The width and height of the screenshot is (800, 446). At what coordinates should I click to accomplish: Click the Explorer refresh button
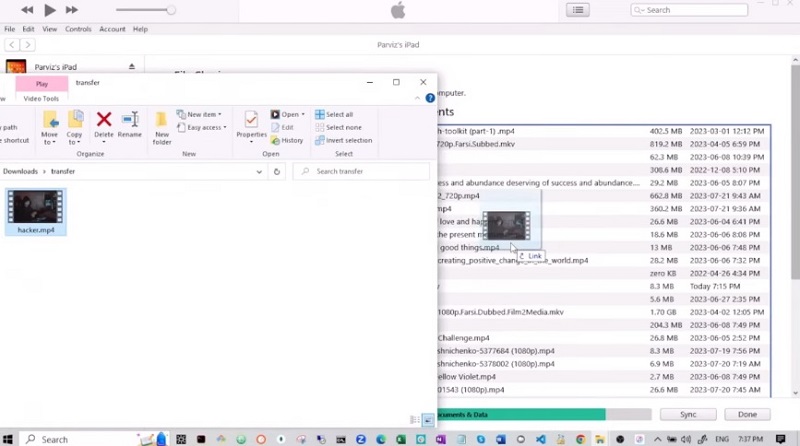pos(277,172)
